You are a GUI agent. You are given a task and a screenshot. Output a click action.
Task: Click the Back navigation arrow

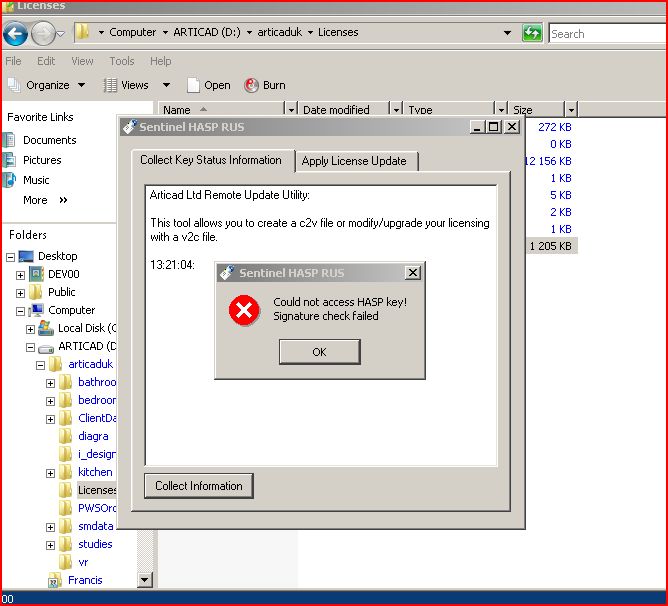click(x=15, y=34)
